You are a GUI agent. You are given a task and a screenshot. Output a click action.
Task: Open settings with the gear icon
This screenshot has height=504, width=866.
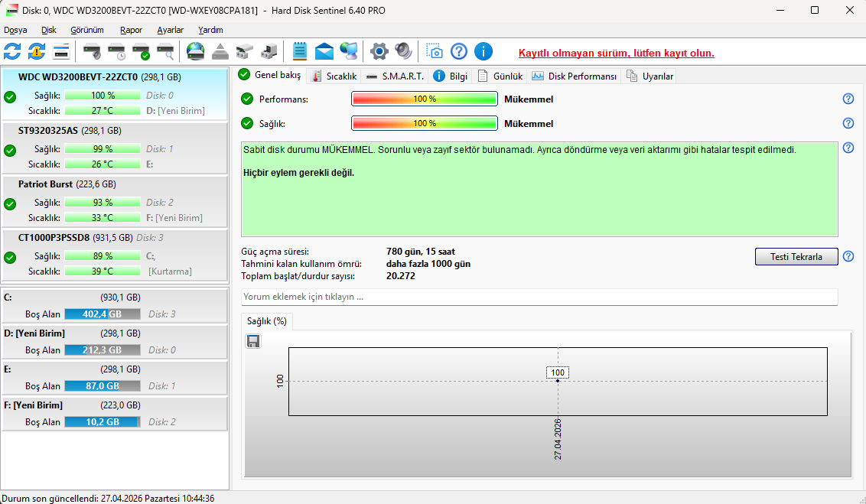[379, 51]
